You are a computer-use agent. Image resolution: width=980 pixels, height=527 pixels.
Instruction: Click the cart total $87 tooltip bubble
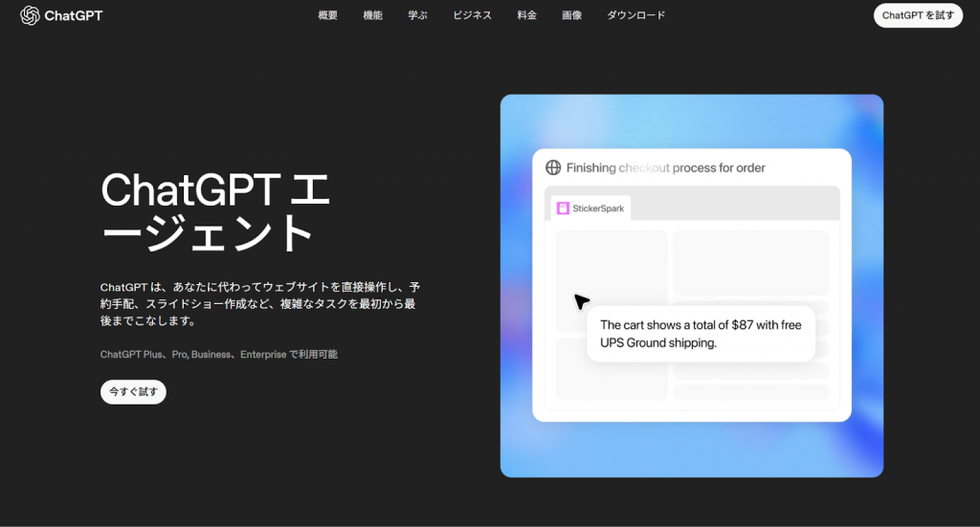point(701,334)
